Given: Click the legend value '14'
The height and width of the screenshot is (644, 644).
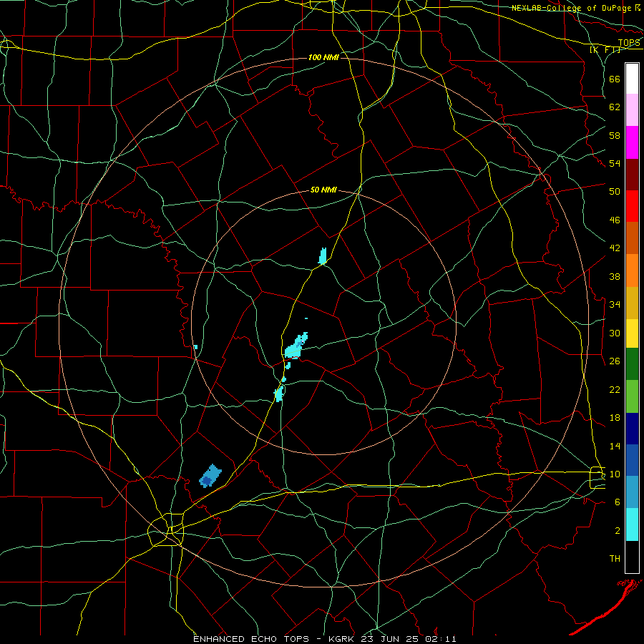Looking at the screenshot, I should (615, 446).
